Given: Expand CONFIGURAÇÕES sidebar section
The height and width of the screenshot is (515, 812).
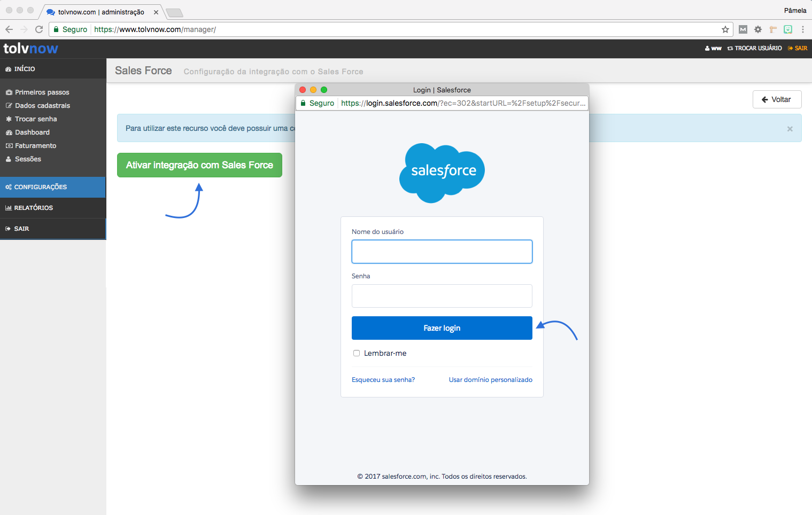Looking at the screenshot, I should pyautogui.click(x=53, y=187).
